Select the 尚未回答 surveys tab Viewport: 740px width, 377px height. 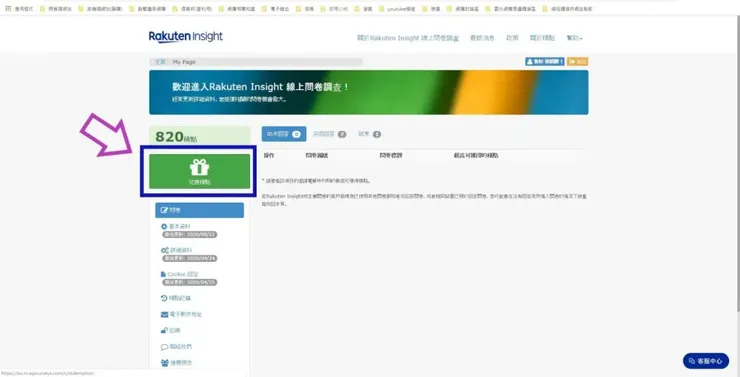click(x=284, y=134)
